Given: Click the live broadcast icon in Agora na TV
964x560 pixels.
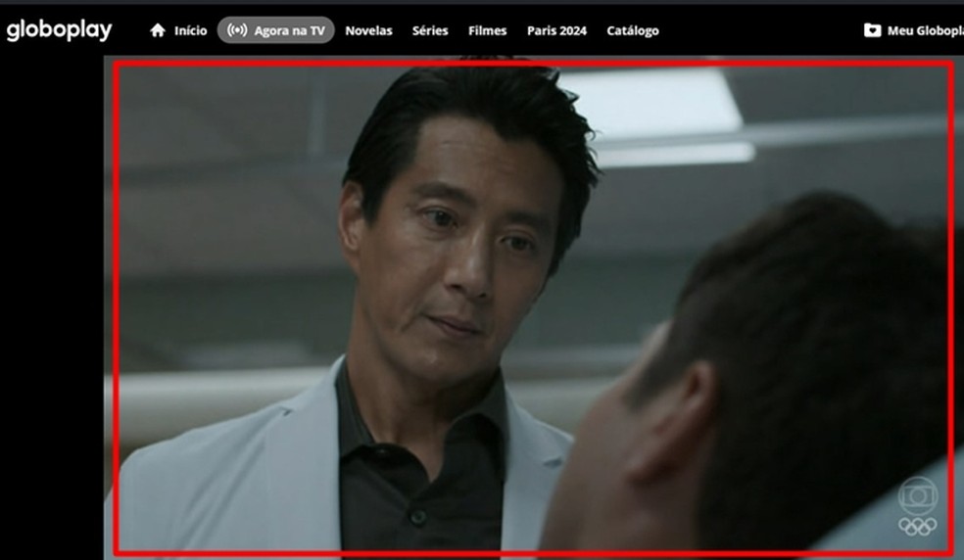Looking at the screenshot, I should click(x=237, y=30).
